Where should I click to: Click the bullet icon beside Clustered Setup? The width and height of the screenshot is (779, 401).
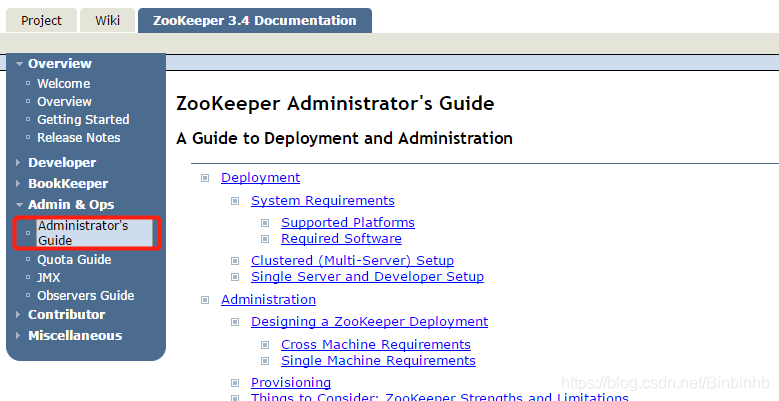[x=235, y=261]
